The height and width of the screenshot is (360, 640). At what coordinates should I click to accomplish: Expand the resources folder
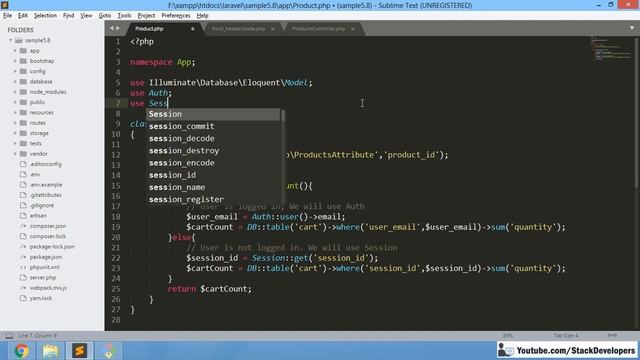coord(15,112)
